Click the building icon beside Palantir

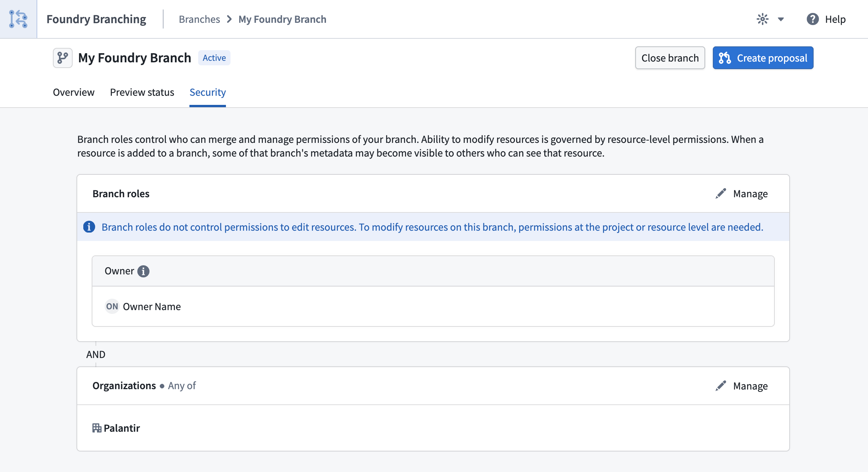(97, 428)
